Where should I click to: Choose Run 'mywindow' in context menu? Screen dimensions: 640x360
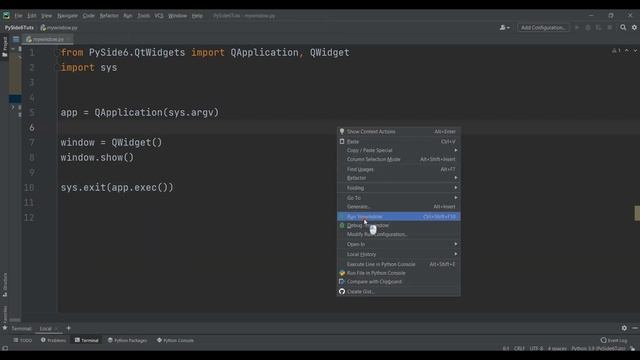click(399, 216)
